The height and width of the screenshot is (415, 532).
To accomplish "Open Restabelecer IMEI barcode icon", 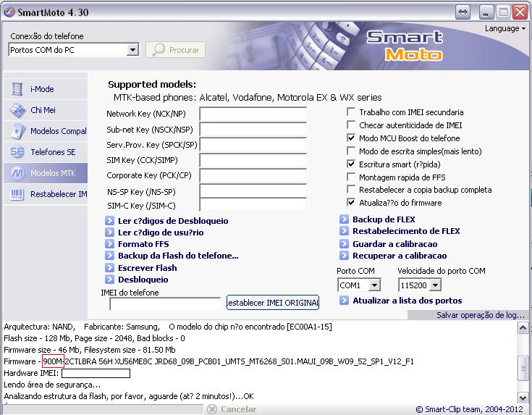I will point(17,194).
